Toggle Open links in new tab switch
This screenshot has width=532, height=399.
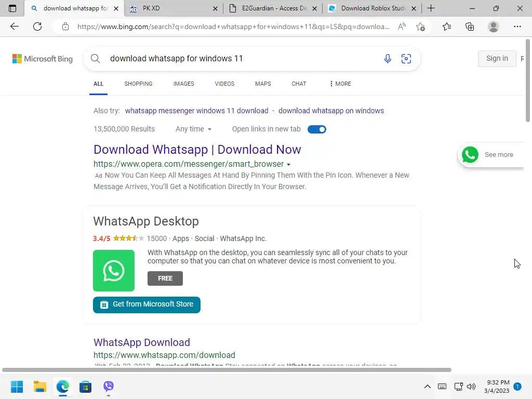(316, 129)
